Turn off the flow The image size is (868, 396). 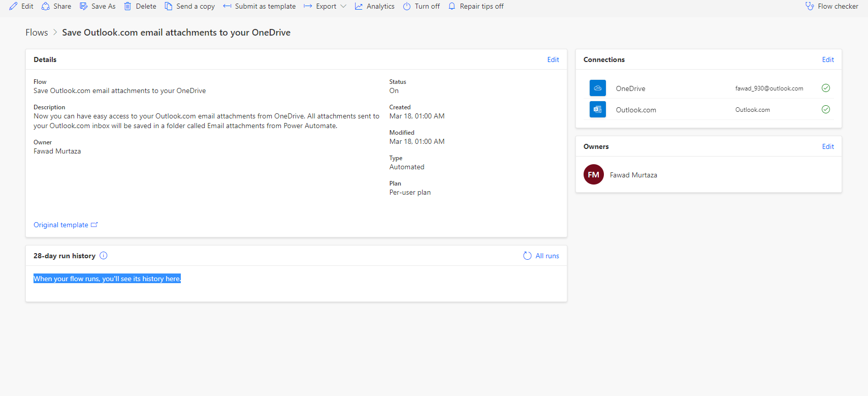[x=422, y=6]
